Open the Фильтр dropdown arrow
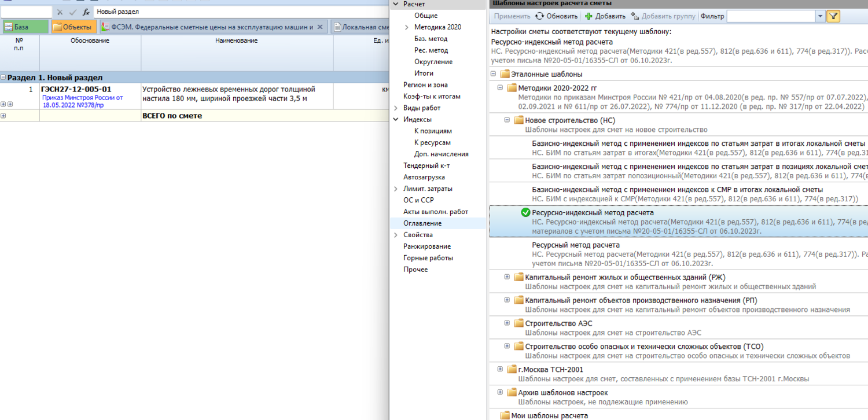Viewport: 868px width, 420px height. click(x=820, y=17)
